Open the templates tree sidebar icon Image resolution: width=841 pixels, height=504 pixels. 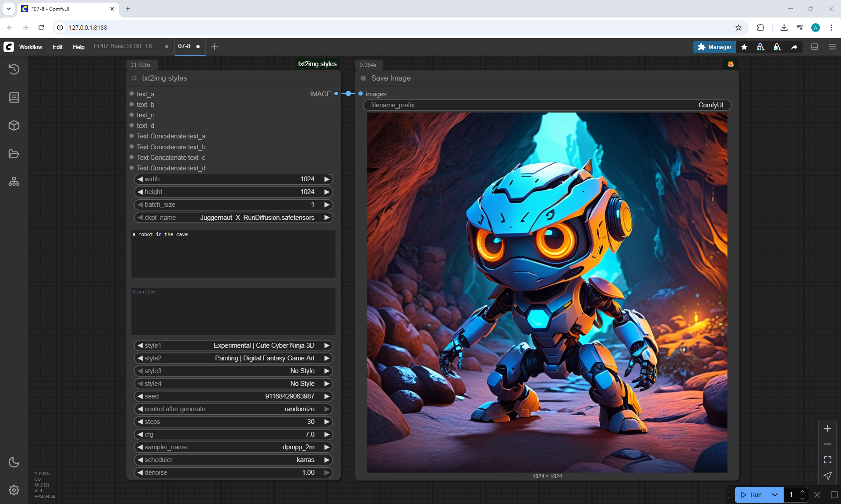tap(14, 182)
